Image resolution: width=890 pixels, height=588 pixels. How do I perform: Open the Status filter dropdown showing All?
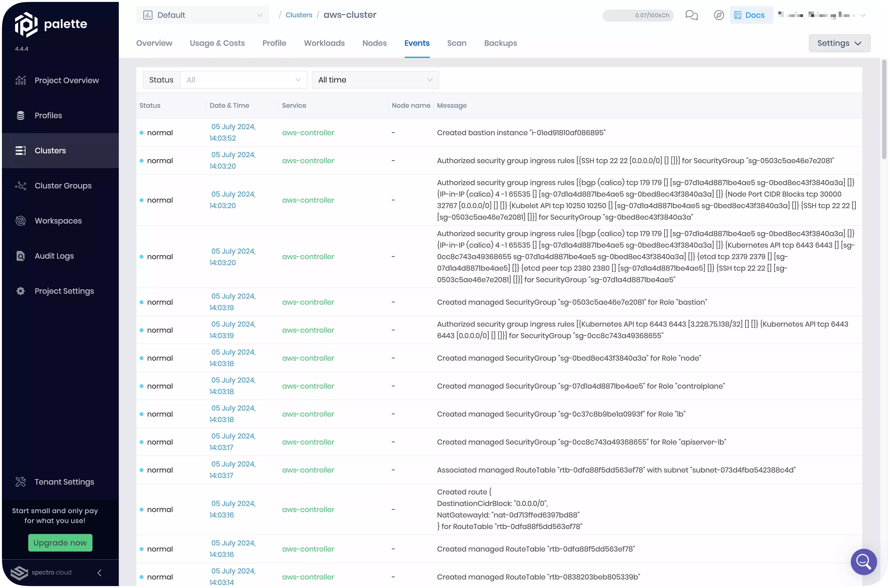tap(244, 80)
